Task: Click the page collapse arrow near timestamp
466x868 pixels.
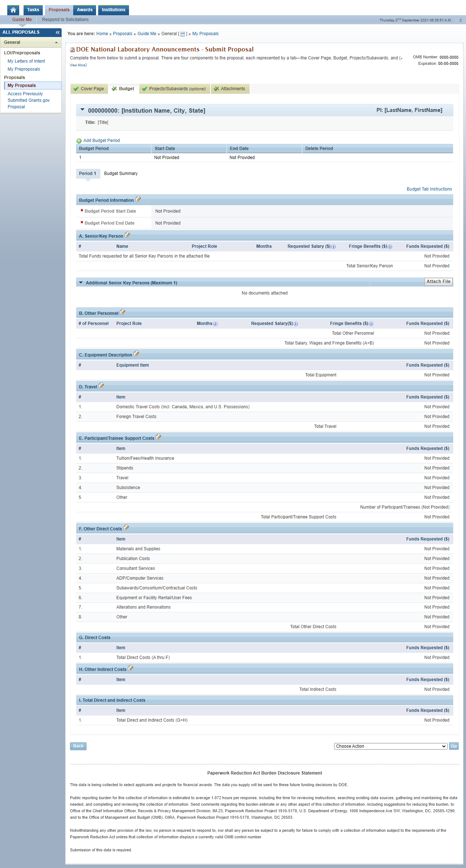Action: [461, 20]
